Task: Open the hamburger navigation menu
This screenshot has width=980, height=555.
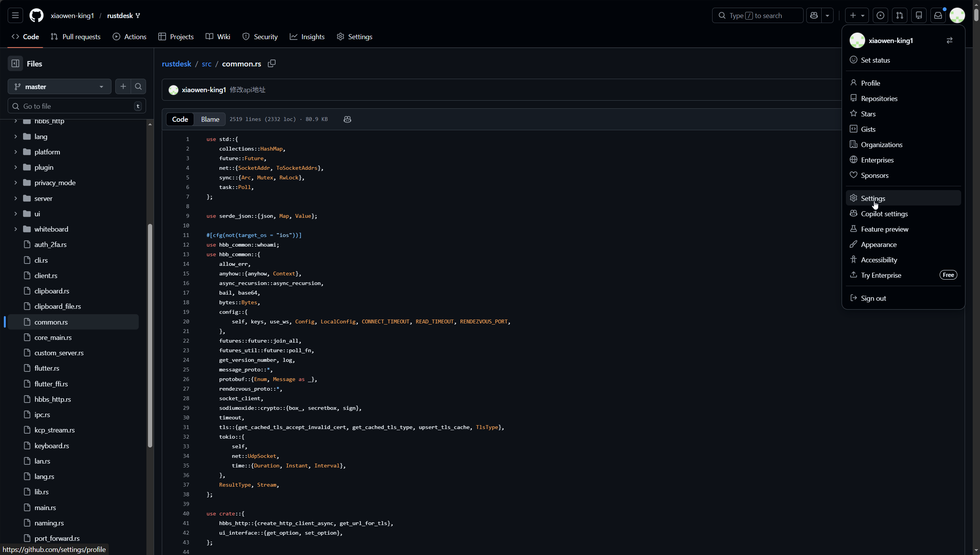Action: coord(15,15)
